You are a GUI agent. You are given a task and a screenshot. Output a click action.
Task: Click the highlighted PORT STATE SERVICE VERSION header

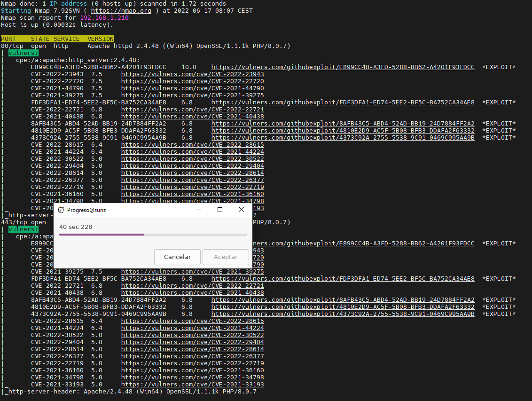[57, 39]
